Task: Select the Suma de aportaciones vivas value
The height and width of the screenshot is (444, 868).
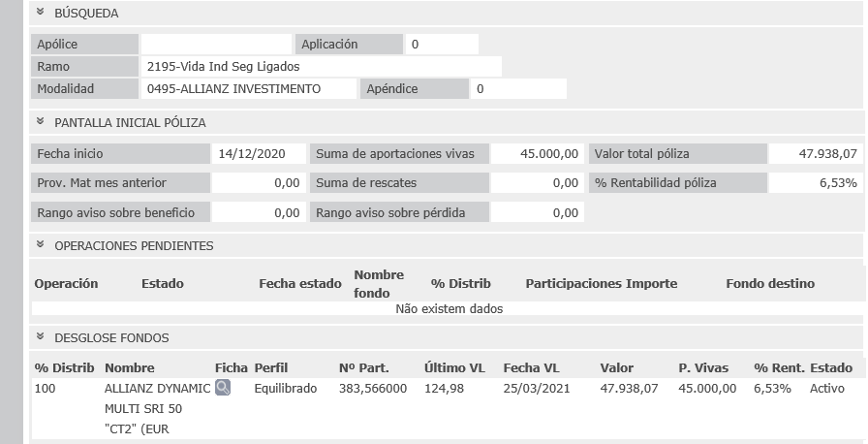Action: pyautogui.click(x=538, y=154)
